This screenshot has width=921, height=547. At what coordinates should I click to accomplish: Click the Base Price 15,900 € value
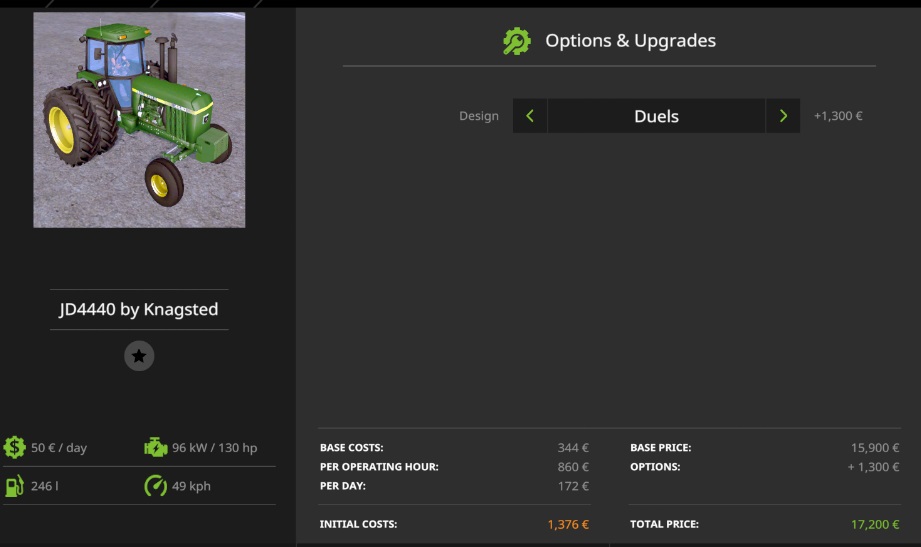tap(875, 448)
